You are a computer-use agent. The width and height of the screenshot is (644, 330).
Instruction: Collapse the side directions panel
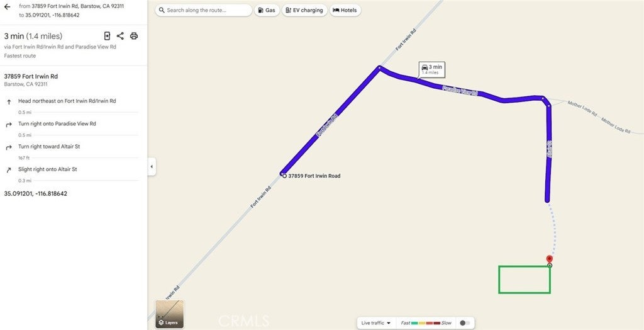[152, 167]
